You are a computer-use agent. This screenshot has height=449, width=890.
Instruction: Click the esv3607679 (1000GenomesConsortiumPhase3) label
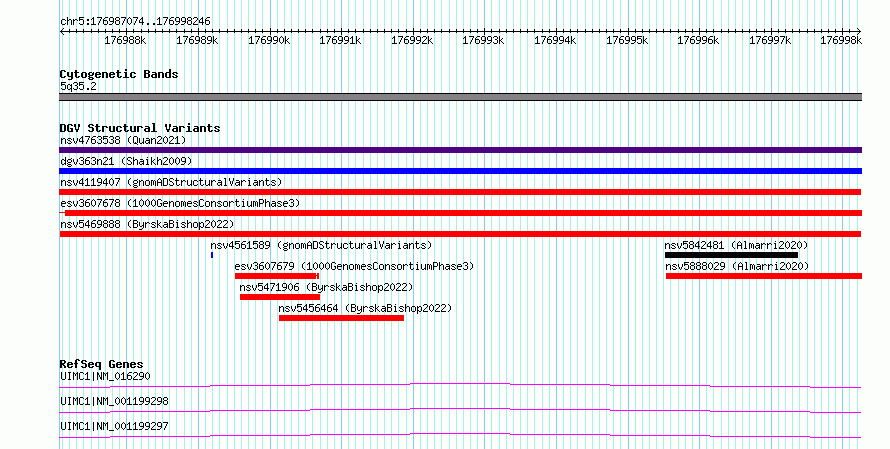click(x=354, y=266)
